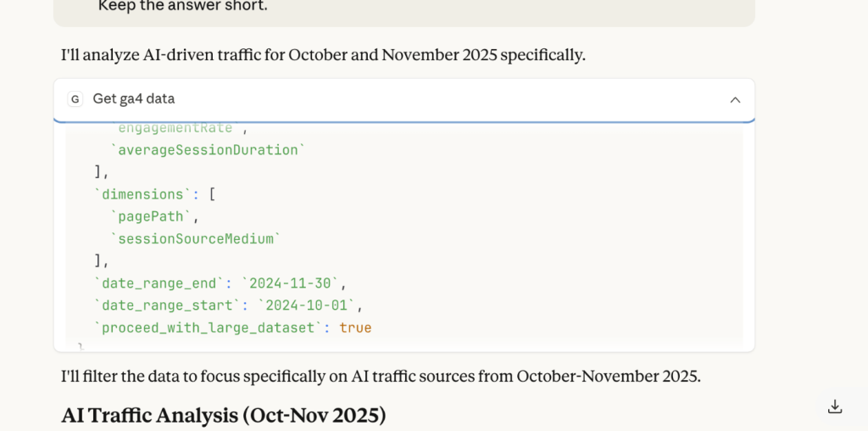Click the "I'll filter the data" sentence
This screenshot has height=431, width=868.
(381, 376)
